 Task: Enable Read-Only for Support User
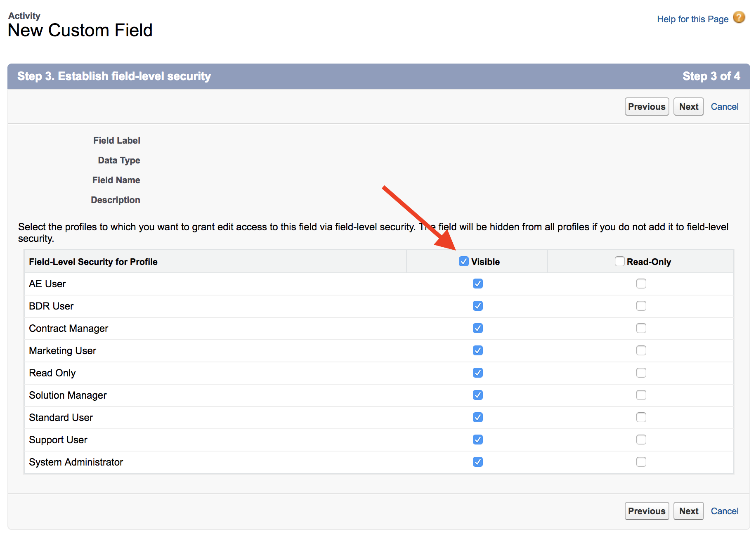(x=641, y=440)
